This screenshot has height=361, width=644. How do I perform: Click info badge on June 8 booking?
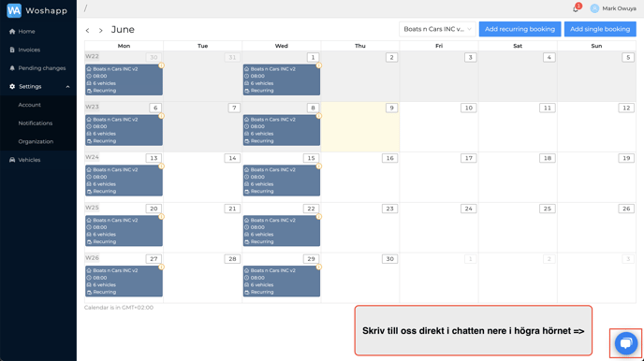[x=318, y=116]
